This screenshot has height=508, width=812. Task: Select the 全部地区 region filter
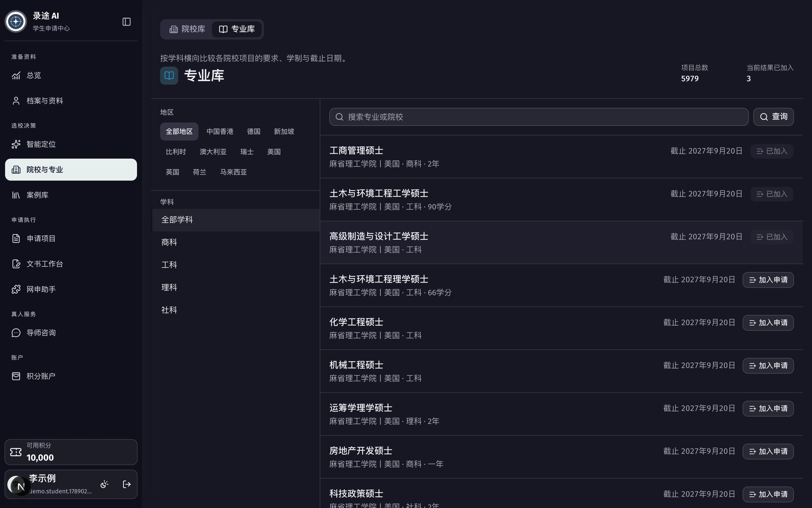pos(179,131)
